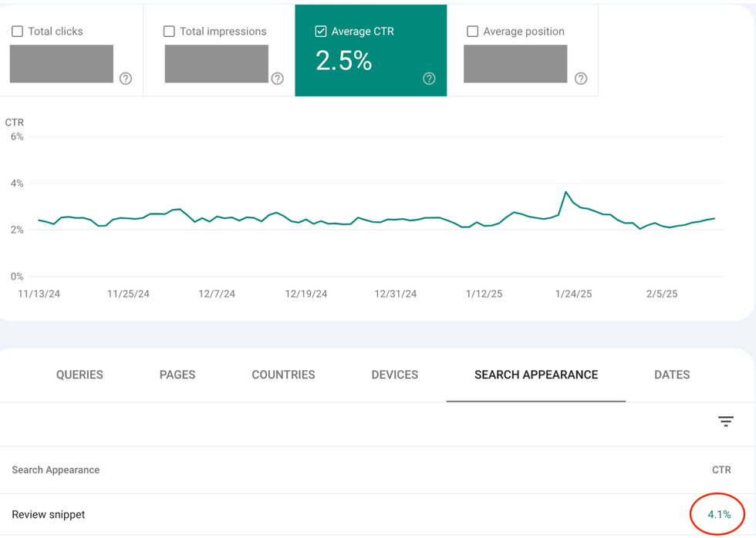Select the COUNTRIES tab
The width and height of the screenshot is (756, 538).
point(283,375)
